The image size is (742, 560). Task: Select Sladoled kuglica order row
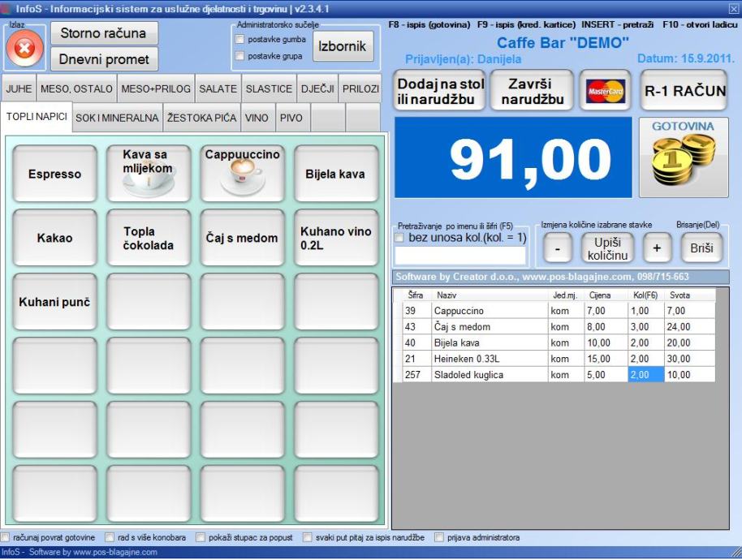(554, 375)
